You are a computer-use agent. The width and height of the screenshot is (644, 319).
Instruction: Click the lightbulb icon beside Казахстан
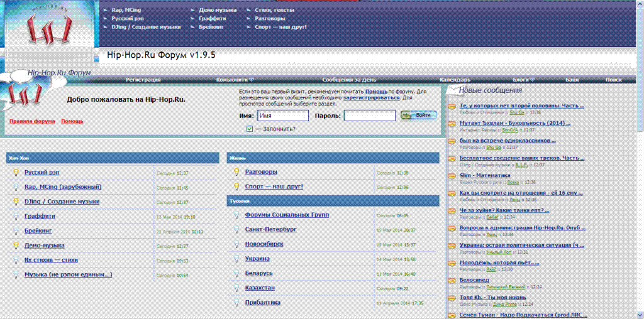coord(236,288)
